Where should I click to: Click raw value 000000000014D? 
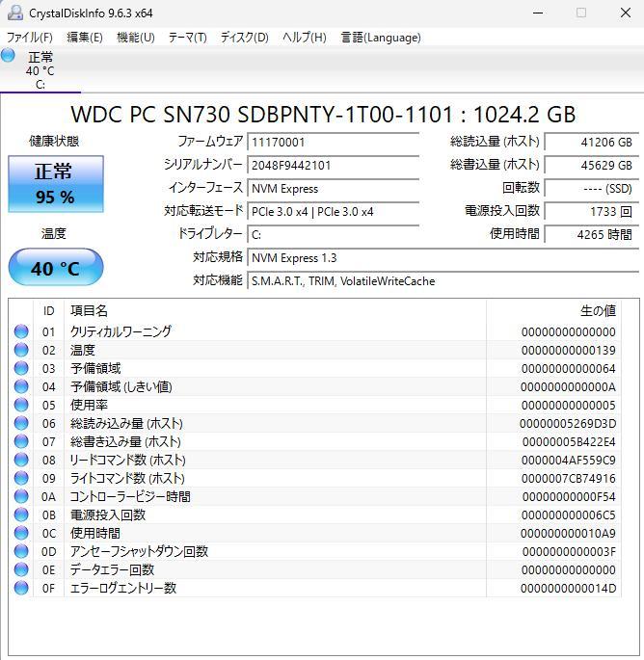pyautogui.click(x=568, y=589)
